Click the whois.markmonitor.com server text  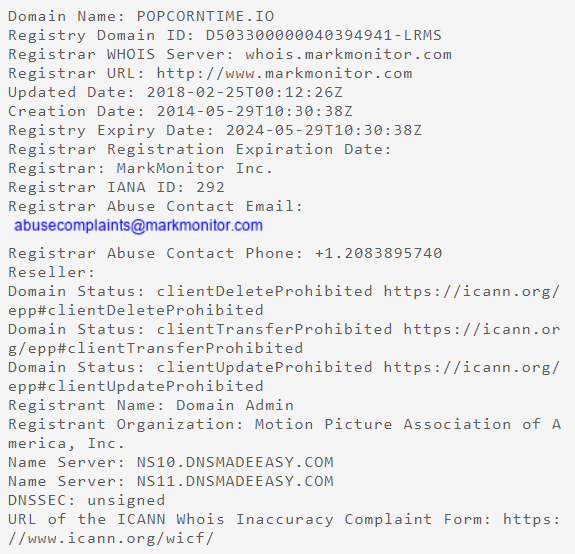tap(348, 54)
